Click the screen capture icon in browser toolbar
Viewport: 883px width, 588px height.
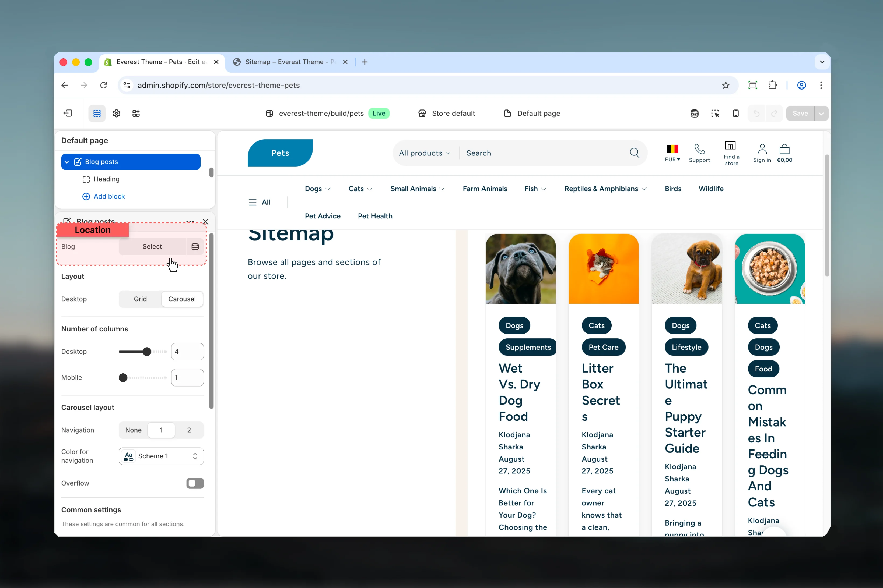tap(753, 85)
